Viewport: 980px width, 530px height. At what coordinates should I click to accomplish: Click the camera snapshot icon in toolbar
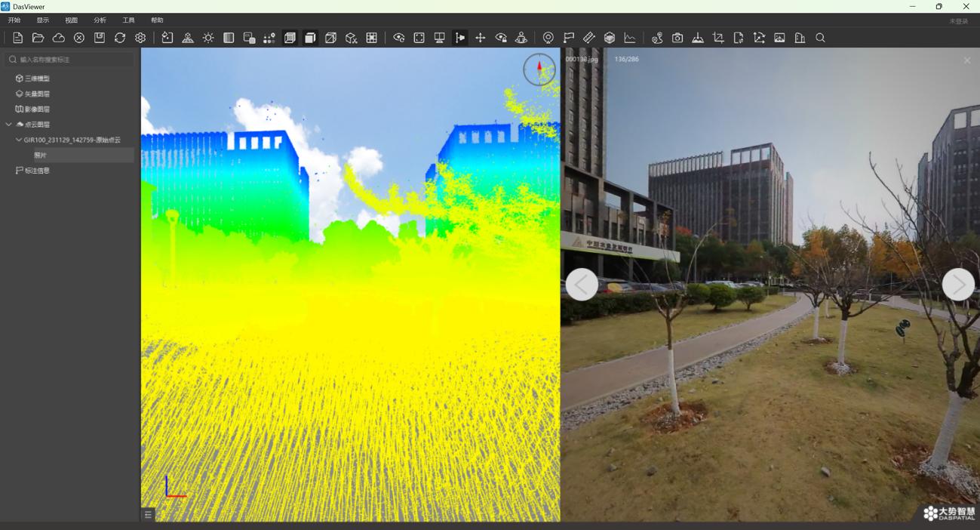tap(677, 38)
